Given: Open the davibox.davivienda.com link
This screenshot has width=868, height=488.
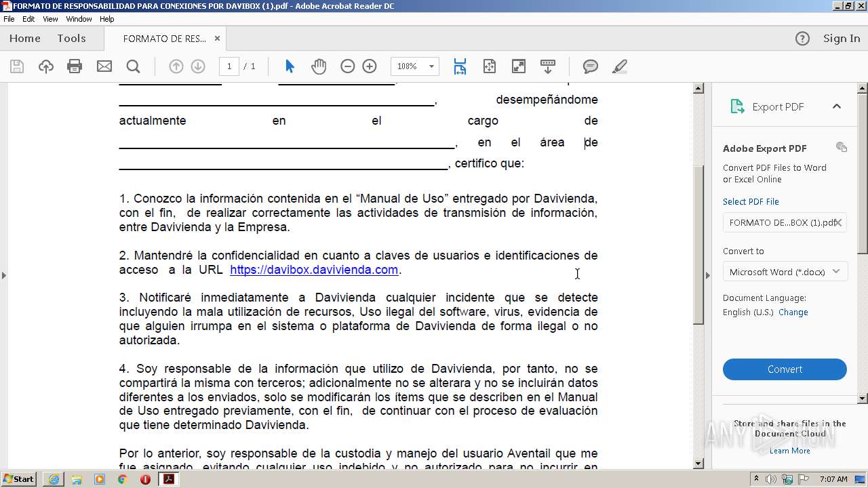Looking at the screenshot, I should click(314, 270).
